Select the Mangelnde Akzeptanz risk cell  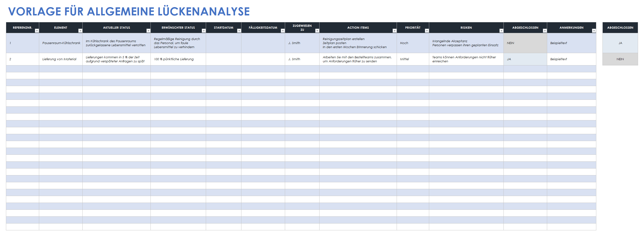pyautogui.click(x=466, y=43)
